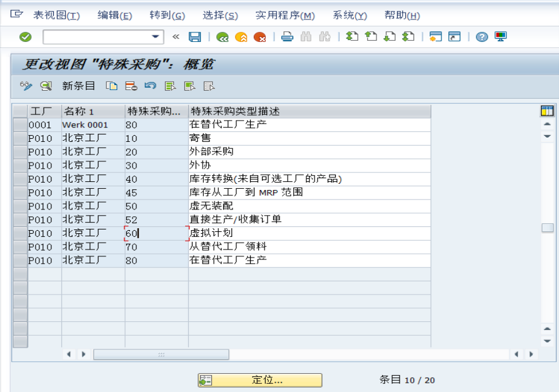This screenshot has width=559, height=392.
Task: Click the green checkmark Enter icon
Action: 25,37
